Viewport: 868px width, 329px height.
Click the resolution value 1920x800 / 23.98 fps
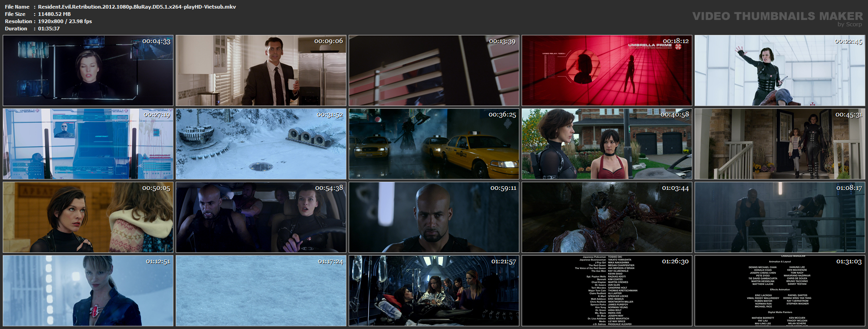click(65, 21)
